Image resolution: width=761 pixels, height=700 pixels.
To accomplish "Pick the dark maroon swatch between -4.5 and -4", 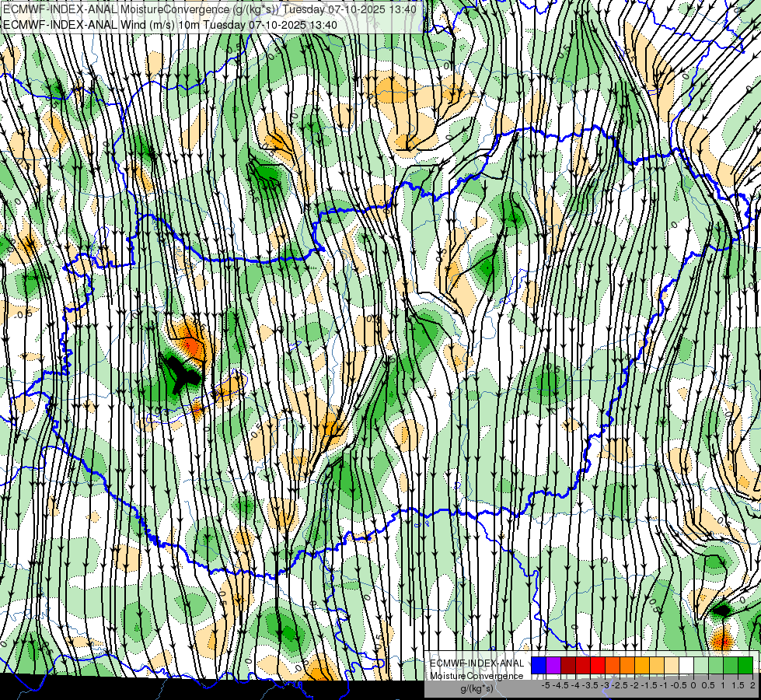I will 568,666.
